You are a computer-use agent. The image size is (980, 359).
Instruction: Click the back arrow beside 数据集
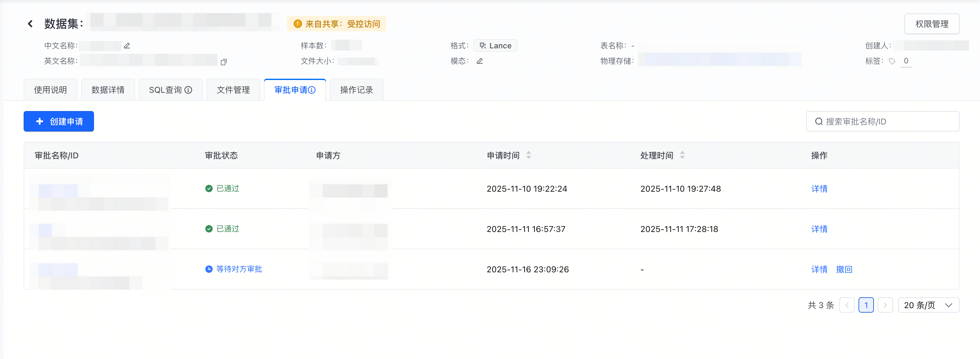[30, 24]
